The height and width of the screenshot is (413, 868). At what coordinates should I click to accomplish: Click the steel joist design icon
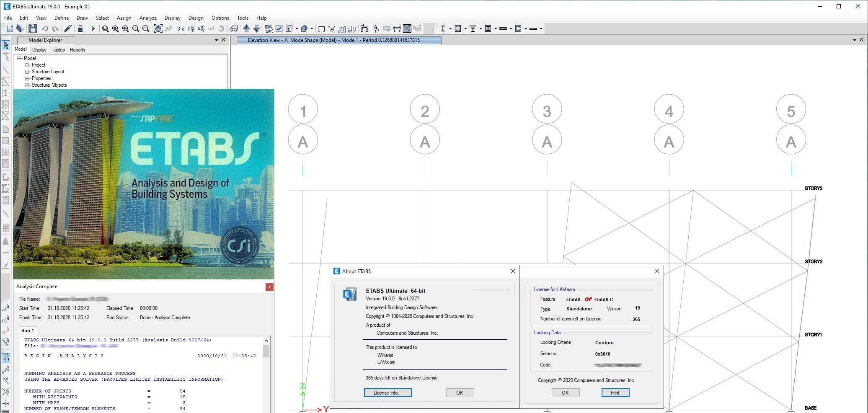click(x=503, y=29)
